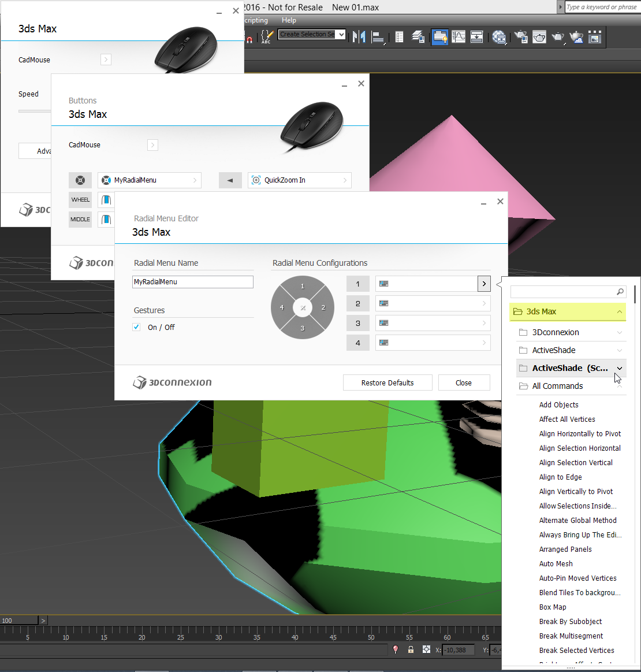Click the WHEEL button label in Buttons window
641x672 pixels.
point(80,200)
